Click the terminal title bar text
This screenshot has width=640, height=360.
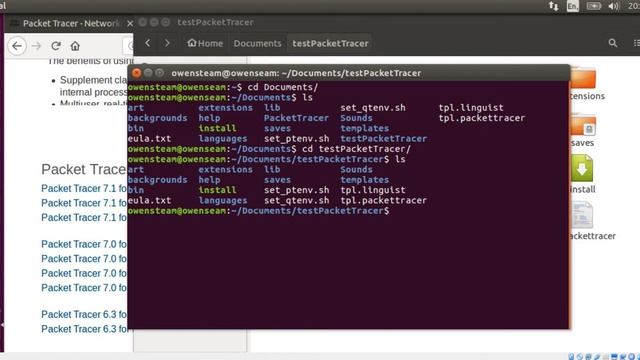point(296,73)
